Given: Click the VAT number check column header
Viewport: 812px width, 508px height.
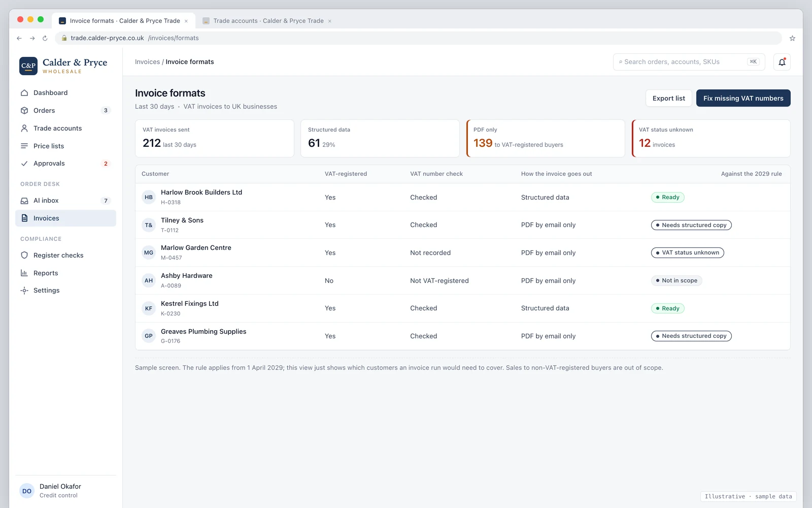Looking at the screenshot, I should click(436, 174).
